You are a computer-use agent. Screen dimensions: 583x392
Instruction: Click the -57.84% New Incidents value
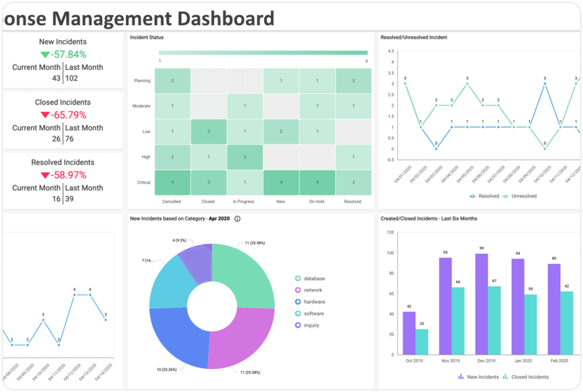69,54
